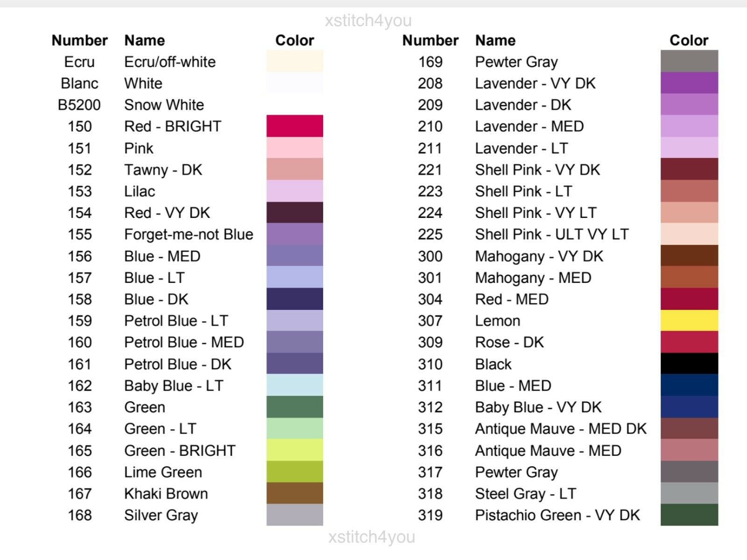The width and height of the screenshot is (747, 560).
Task: Select the Khaki Brown 167 swatch
Action: tap(295, 493)
